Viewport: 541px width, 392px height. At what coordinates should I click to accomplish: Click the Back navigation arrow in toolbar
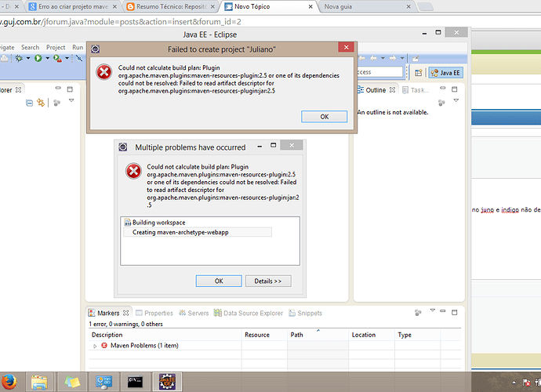pyautogui.click(x=373, y=58)
